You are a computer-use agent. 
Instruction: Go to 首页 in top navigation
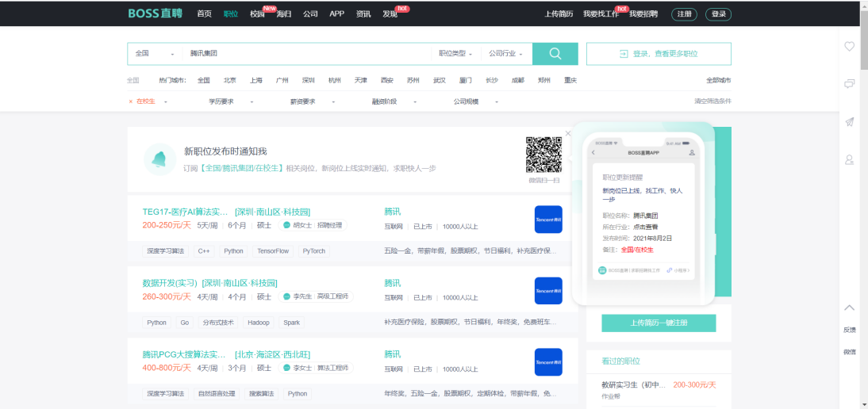pyautogui.click(x=204, y=13)
